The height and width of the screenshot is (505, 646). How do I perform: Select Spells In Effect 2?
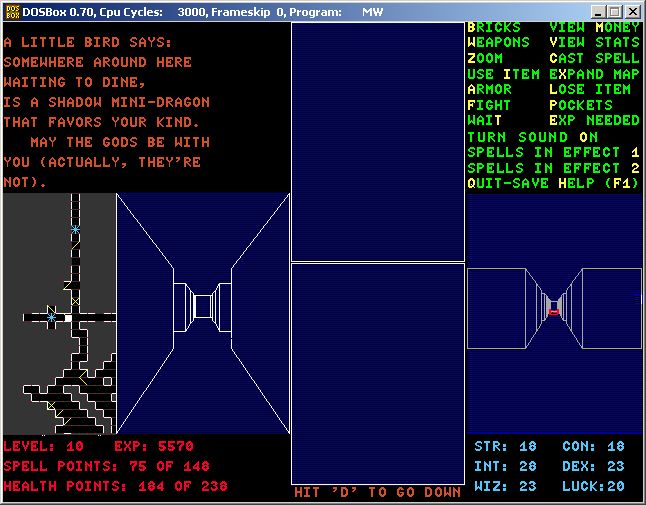[x=552, y=168]
